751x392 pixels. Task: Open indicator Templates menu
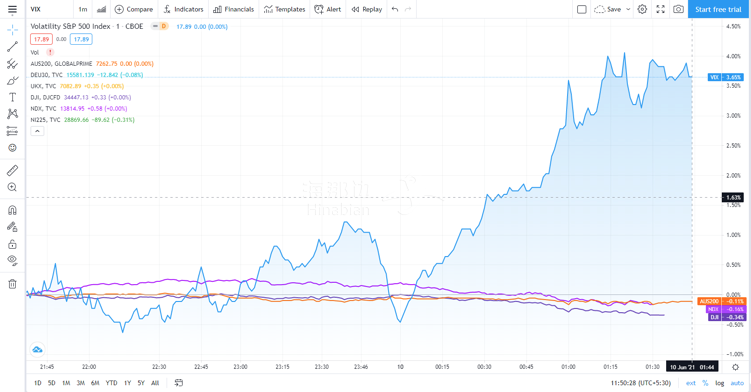284,9
